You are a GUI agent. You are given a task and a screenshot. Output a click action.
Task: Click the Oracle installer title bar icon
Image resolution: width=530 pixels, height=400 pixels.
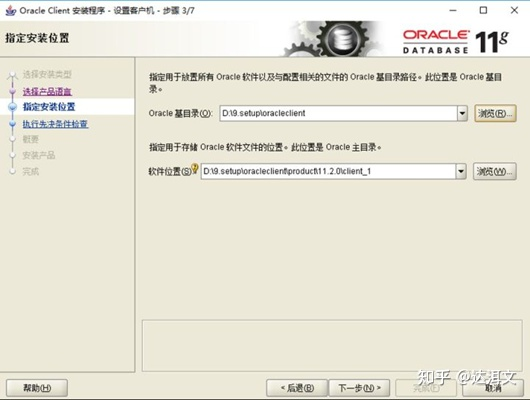10,10
